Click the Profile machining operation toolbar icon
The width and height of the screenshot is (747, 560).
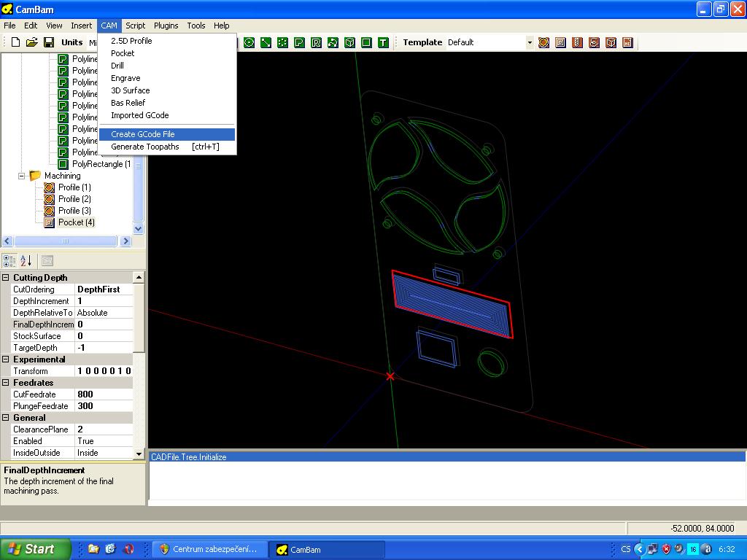(543, 43)
